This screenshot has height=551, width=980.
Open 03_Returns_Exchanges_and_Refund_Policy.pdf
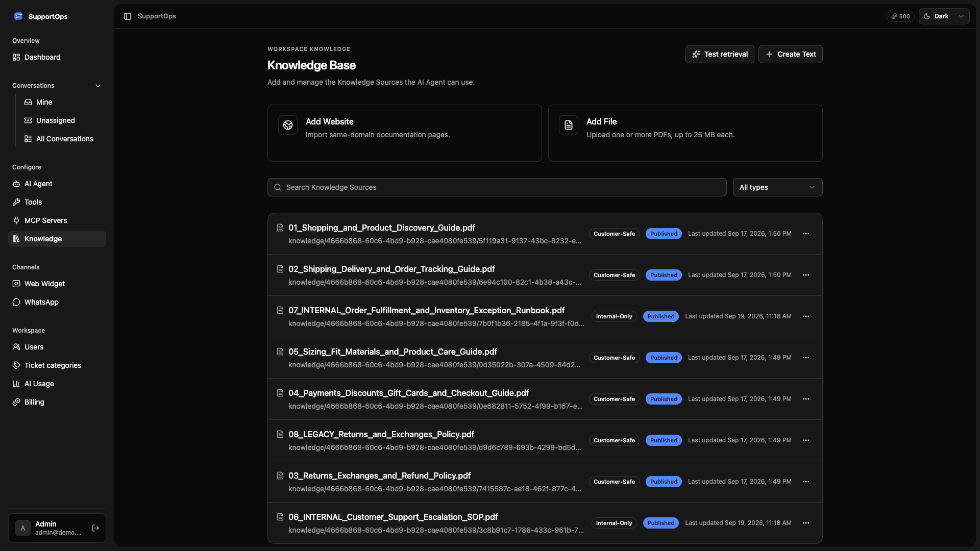point(379,475)
